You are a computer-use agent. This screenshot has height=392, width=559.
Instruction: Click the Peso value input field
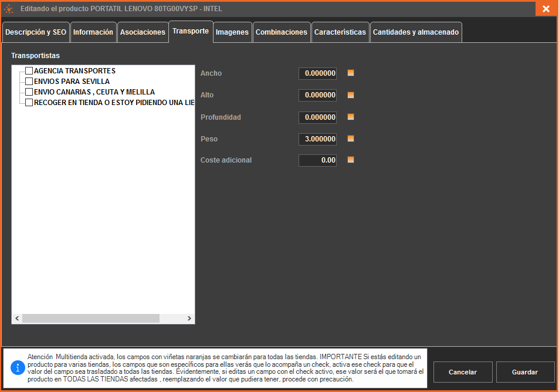(317, 139)
